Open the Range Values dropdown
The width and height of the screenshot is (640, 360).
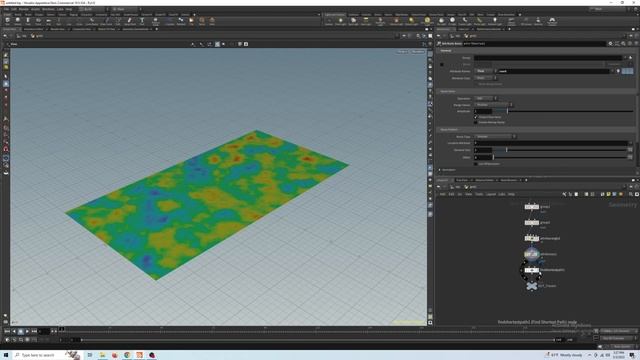(x=493, y=105)
